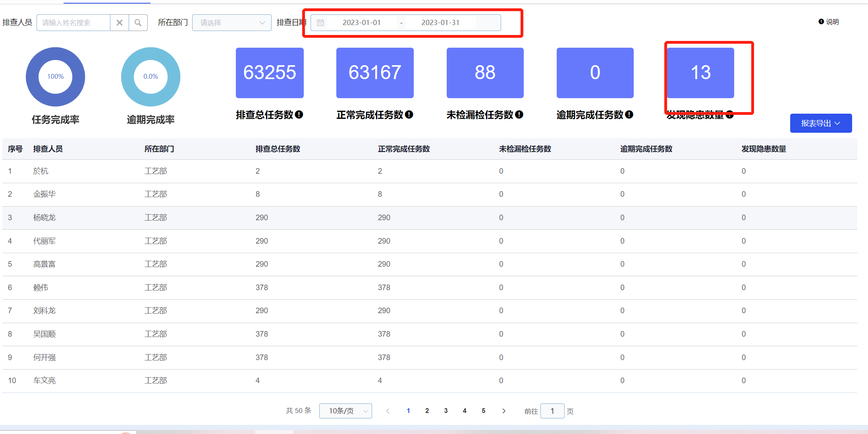
Task: Jump to page 2 in pagination
Action: point(427,411)
